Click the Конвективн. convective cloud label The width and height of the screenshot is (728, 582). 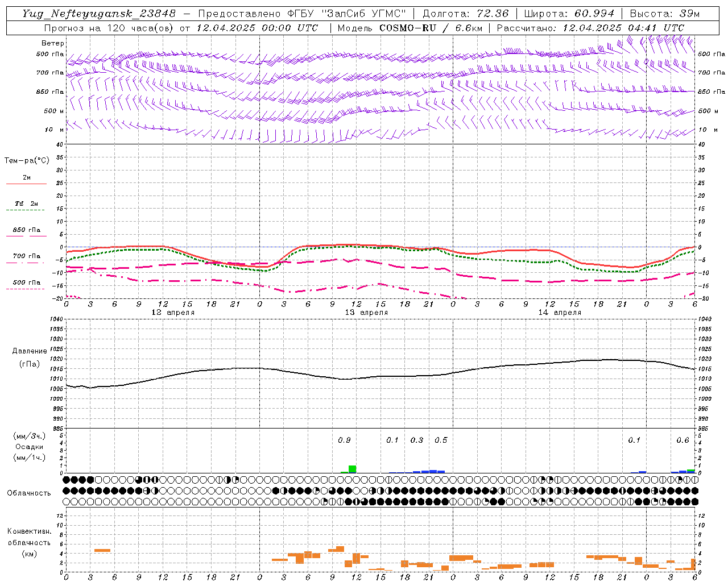pos(29,531)
